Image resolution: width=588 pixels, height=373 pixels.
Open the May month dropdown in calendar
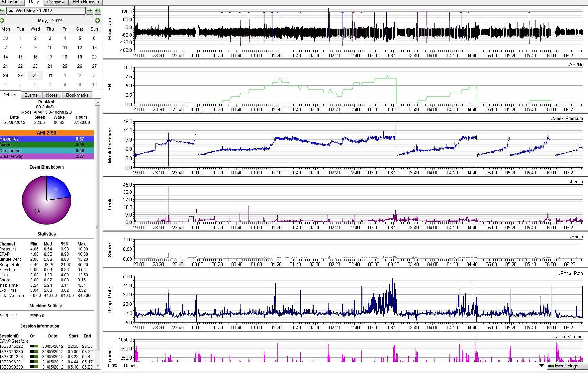click(x=43, y=21)
